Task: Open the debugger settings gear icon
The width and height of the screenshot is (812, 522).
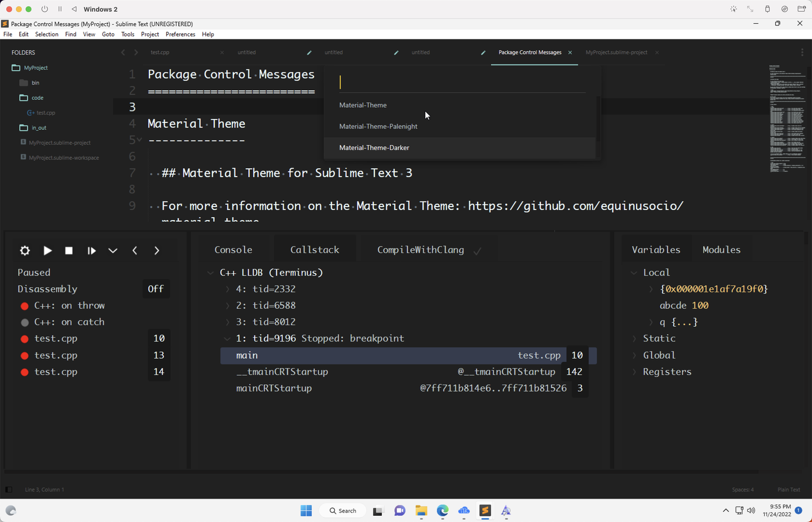Action: (25, 251)
